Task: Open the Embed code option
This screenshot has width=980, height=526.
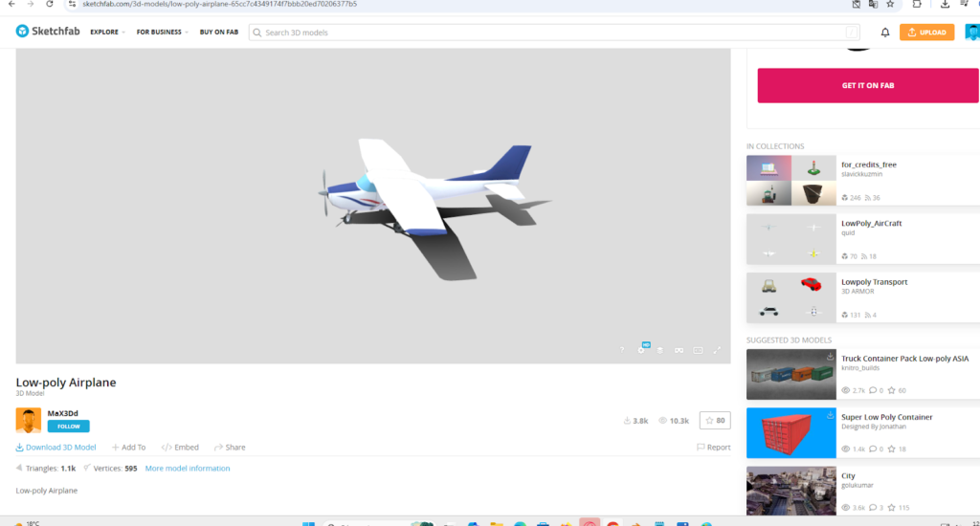Action: click(180, 448)
